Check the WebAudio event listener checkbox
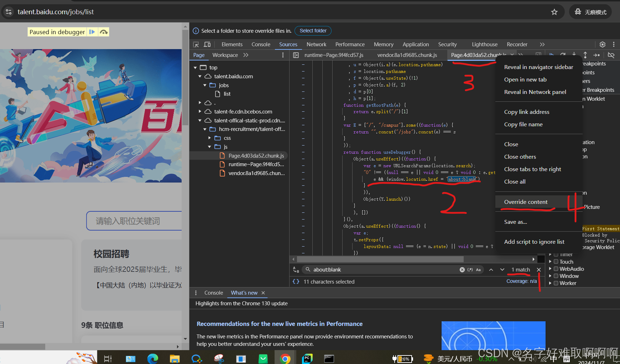This screenshot has width=620, height=364. 556,269
